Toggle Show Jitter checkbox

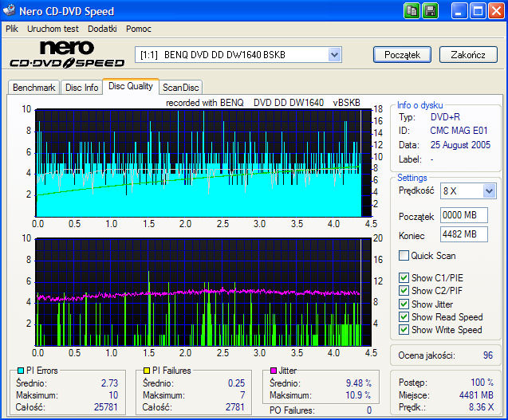click(404, 304)
